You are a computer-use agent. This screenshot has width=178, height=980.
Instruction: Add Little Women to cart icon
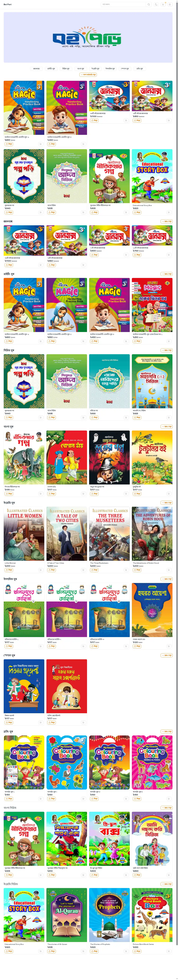(40, 570)
